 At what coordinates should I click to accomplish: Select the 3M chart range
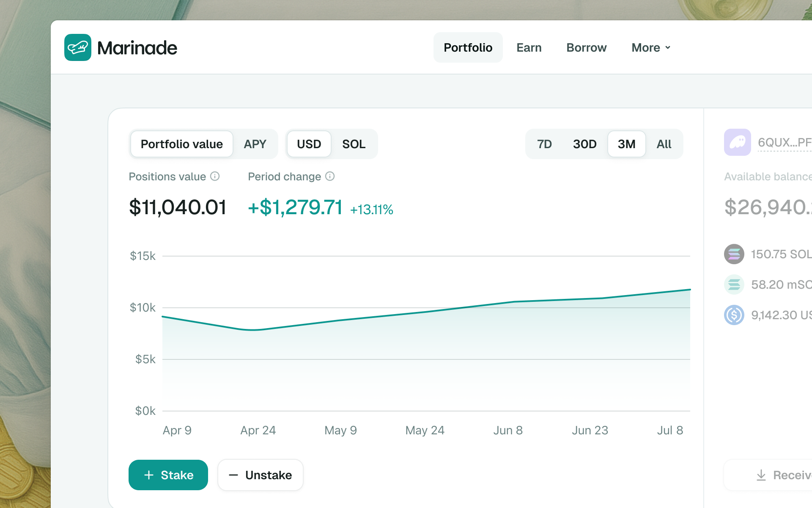click(x=627, y=144)
